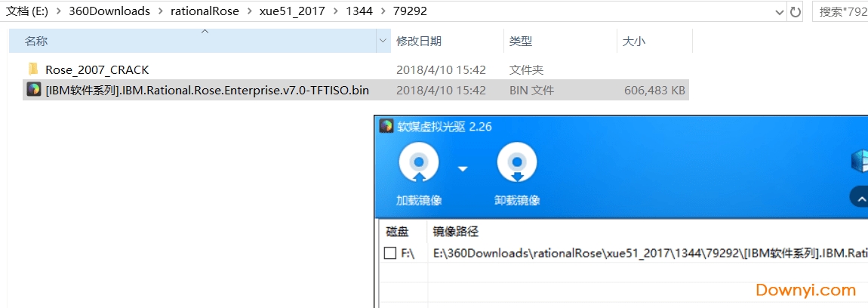Go to rationalRose in the breadcrumb path

point(205,11)
